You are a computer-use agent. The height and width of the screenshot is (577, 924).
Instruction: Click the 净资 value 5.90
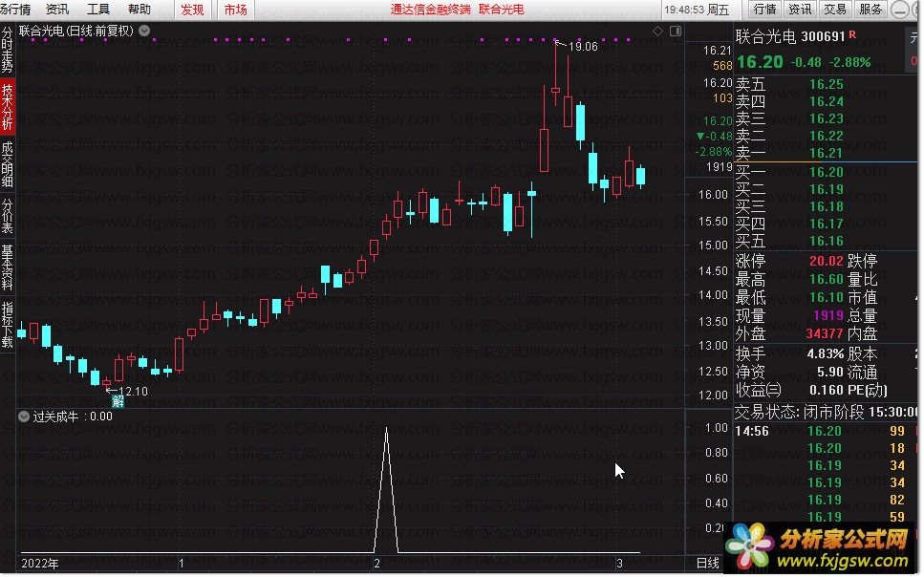830,373
